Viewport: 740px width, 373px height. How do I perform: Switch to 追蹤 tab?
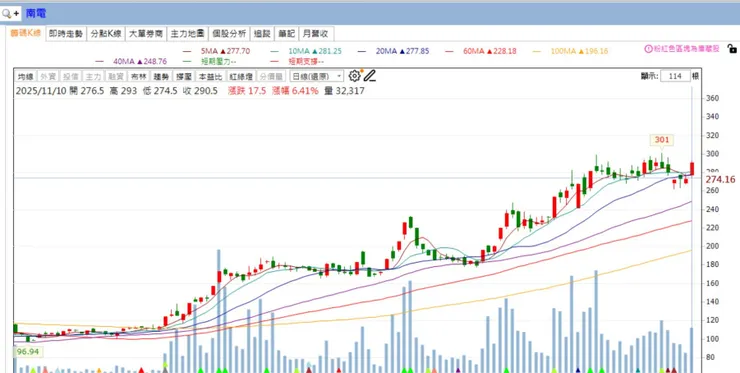coord(262,34)
